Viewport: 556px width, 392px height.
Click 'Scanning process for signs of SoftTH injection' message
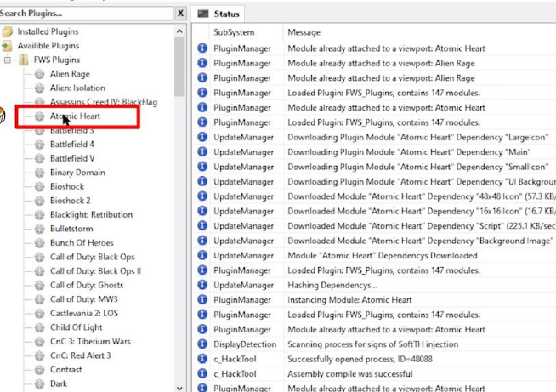(x=373, y=344)
